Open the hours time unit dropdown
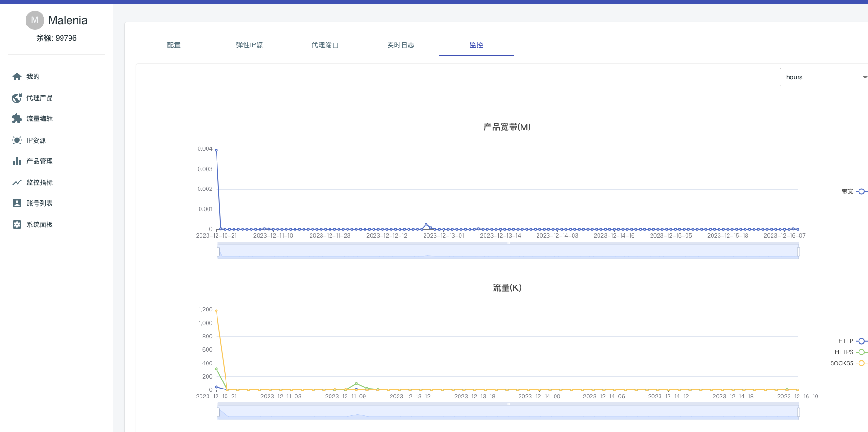 point(824,77)
